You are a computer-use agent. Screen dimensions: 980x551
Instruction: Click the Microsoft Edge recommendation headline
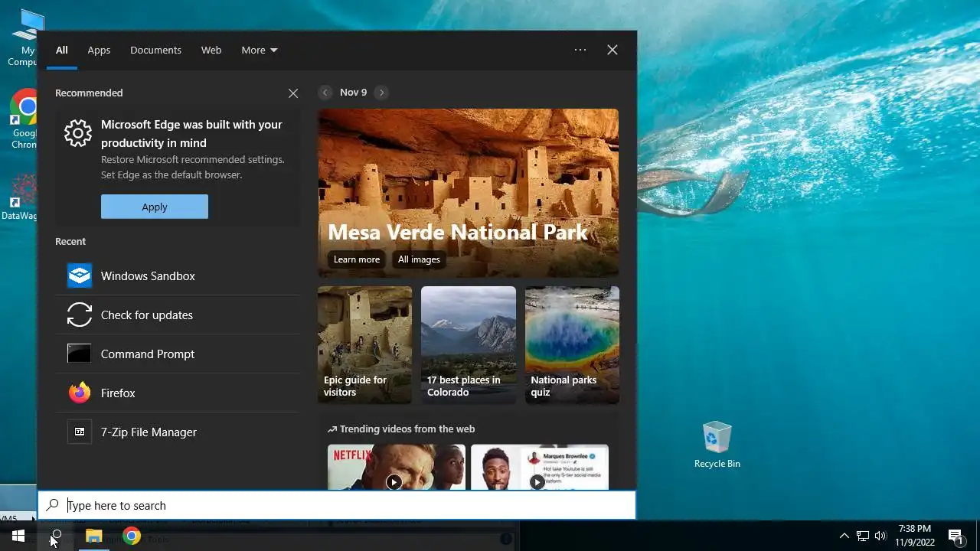191,133
